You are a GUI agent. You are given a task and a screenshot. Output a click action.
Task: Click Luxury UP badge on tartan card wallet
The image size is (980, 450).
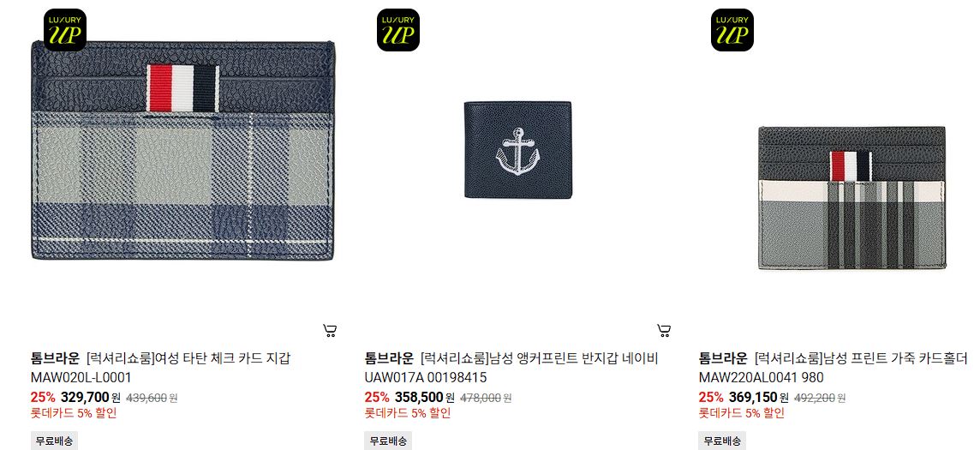(x=65, y=29)
